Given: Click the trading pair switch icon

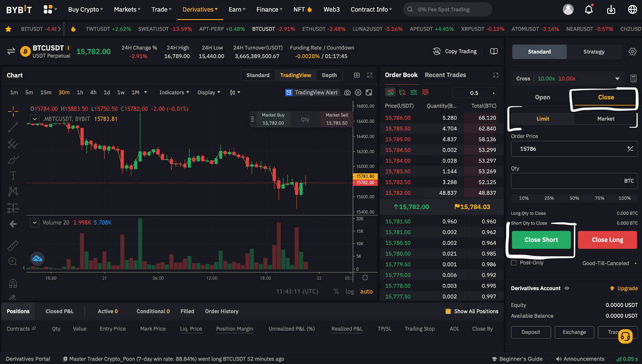Looking at the screenshot, I should coord(11,51).
